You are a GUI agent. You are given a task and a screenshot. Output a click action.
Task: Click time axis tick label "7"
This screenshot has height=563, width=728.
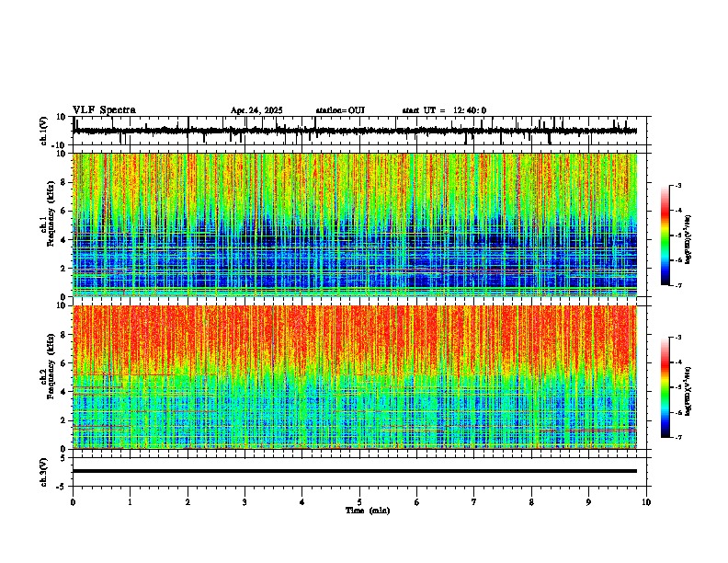[x=474, y=502]
